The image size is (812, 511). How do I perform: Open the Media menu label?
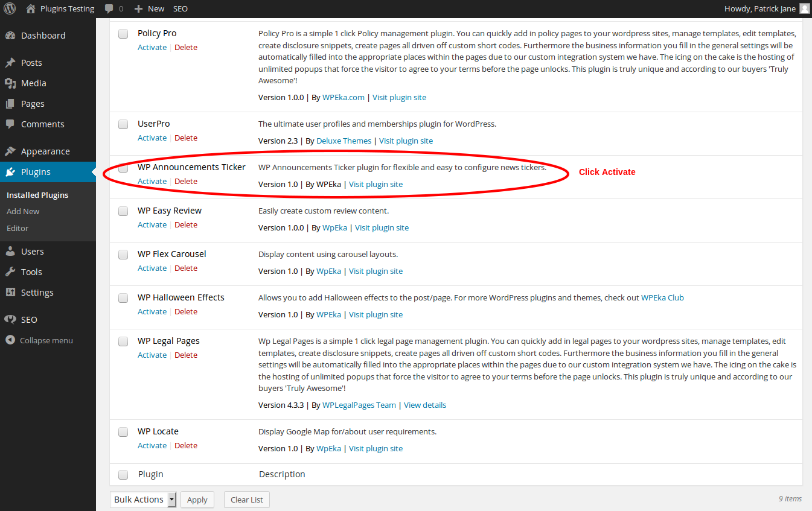tap(34, 83)
